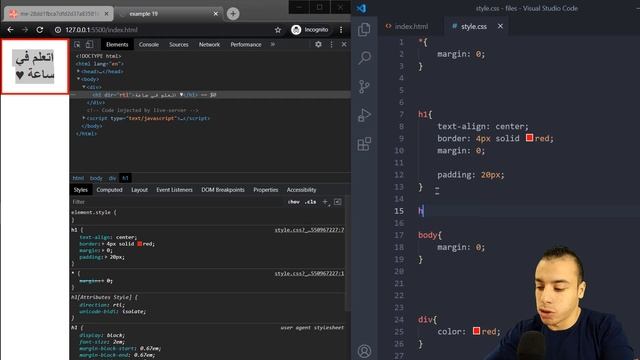
Task: Open the Extensions icon in VS Code
Action: pos(364,144)
